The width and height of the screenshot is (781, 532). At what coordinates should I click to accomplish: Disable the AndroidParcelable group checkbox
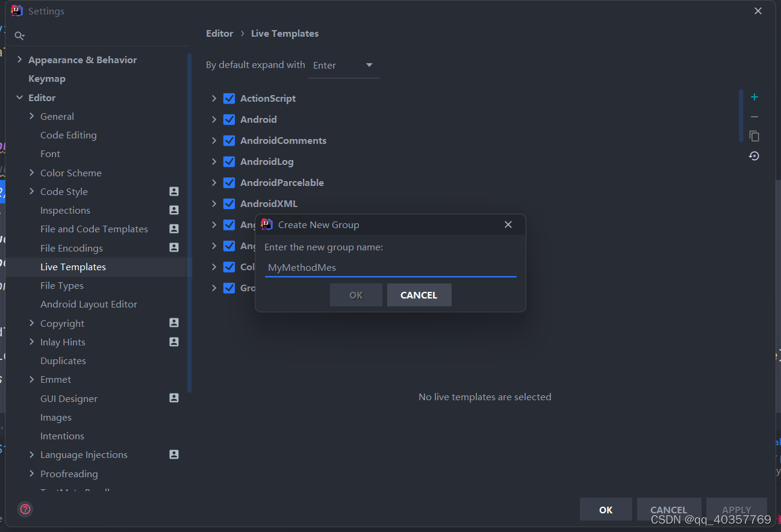pos(229,182)
